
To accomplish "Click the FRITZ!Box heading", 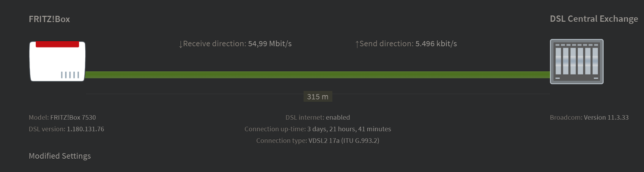I will coord(49,19).
